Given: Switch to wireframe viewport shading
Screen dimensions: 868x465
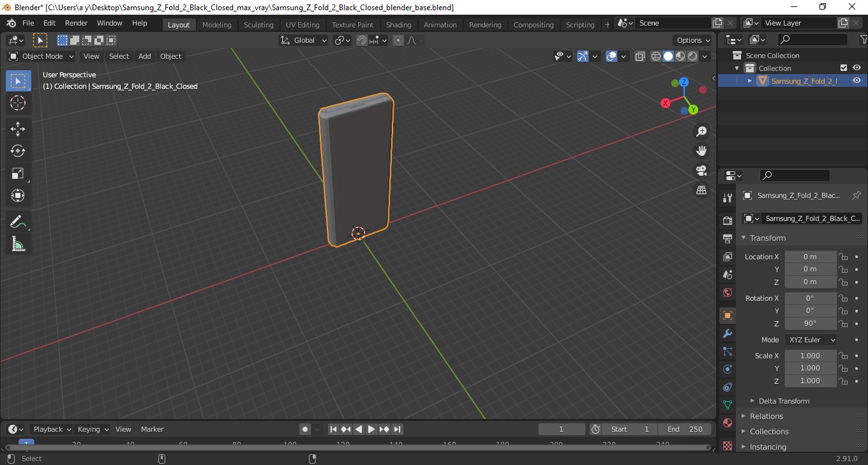Looking at the screenshot, I should [x=656, y=56].
